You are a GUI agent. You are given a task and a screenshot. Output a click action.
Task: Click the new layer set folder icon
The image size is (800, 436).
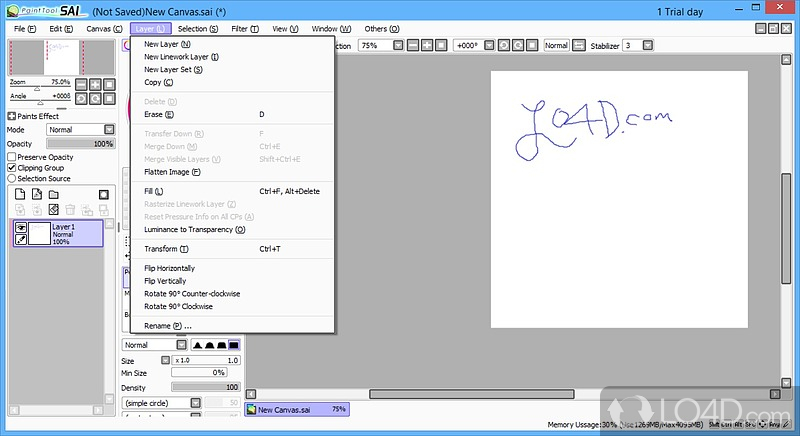click(x=53, y=194)
